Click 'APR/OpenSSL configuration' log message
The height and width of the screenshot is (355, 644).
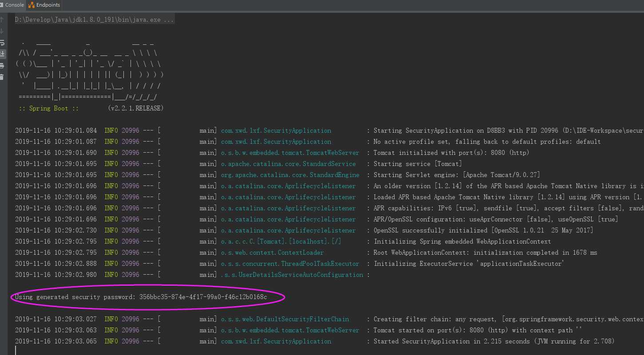tap(496, 219)
